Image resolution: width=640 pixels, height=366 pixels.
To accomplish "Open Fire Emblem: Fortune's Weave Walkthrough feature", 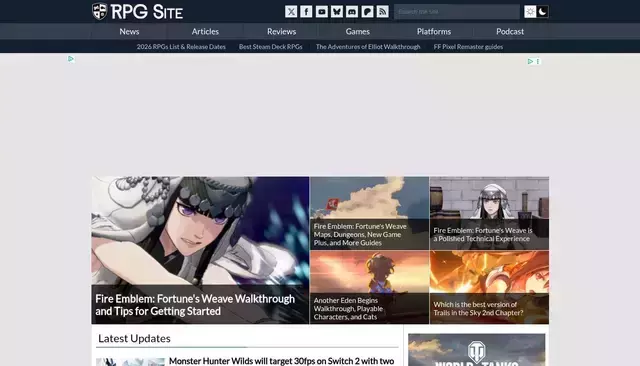I will tap(200, 250).
